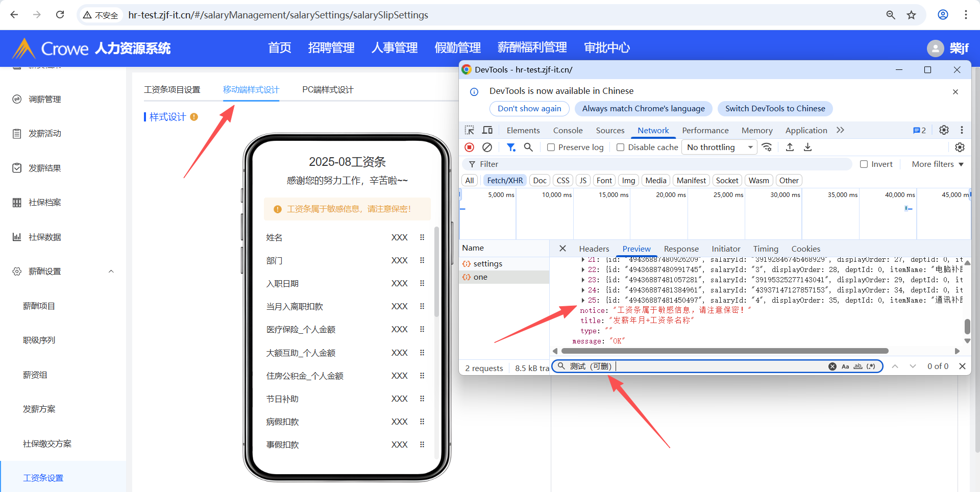Screen dimensions: 980x492
Task: Clear the search box text with the X icon
Action: click(832, 366)
